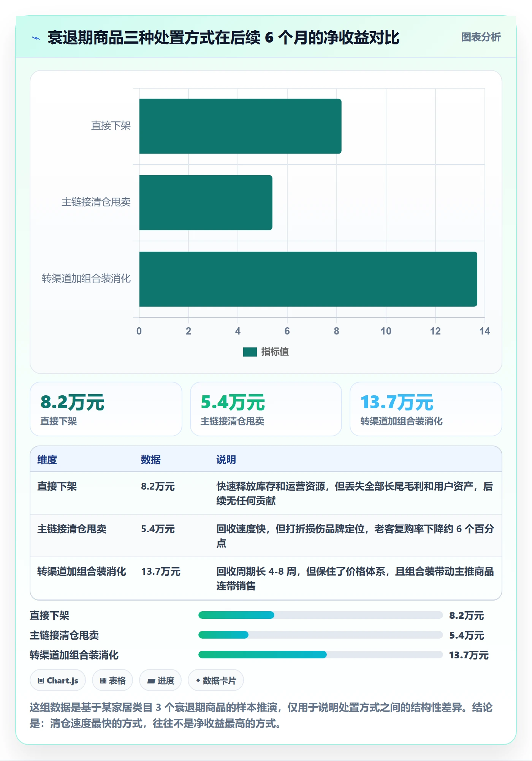Click the footnote paragraph starting 这组数据
532x761 pixels.
pos(261,715)
